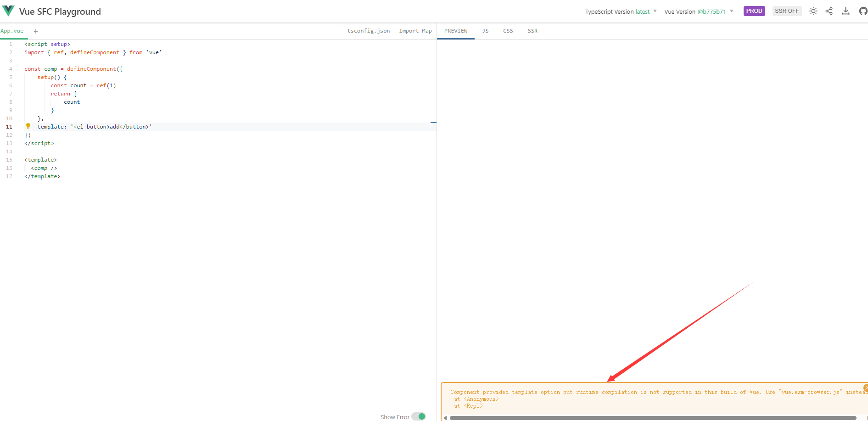868x421 pixels.
Task: Switch to the CSS output tab
Action: [x=508, y=31]
